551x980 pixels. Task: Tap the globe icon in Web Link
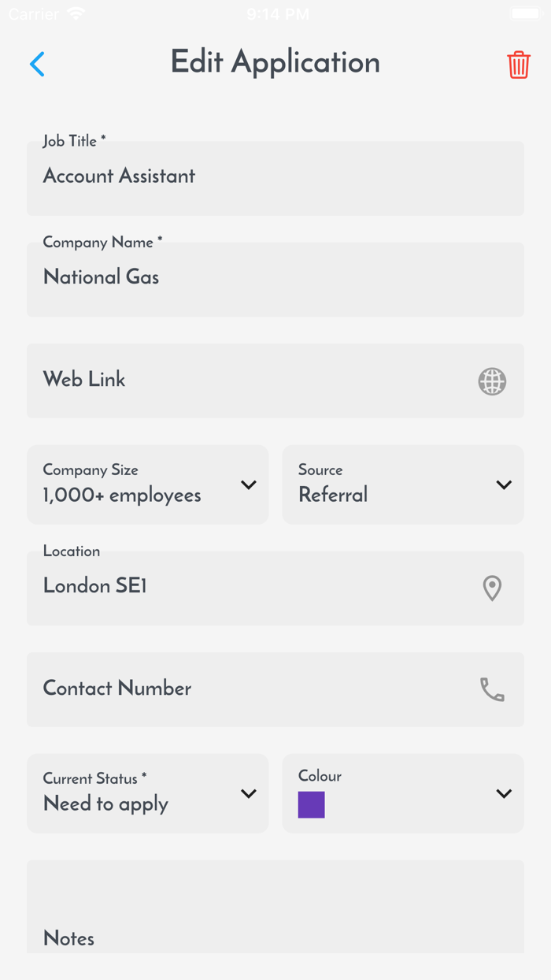click(x=492, y=381)
